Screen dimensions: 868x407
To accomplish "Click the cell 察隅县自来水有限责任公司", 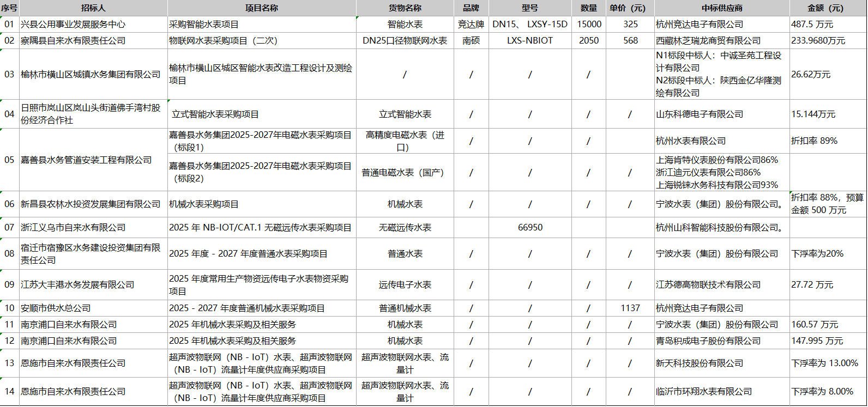I will tap(93, 41).
